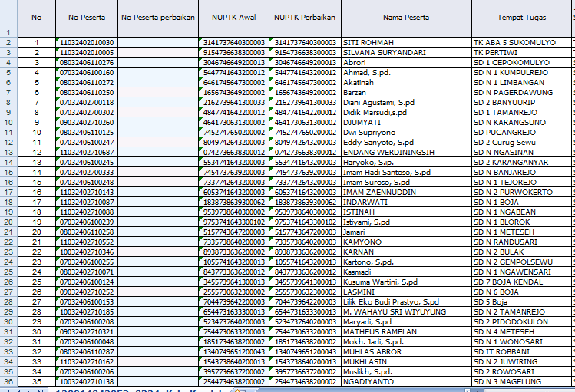Click the name cell "Dwi Supriyono"

point(406,132)
